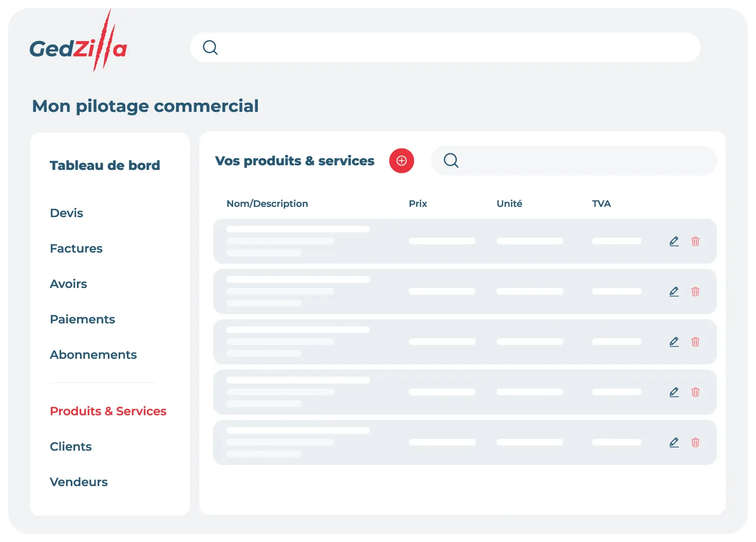Select Produits & Services menu item

[x=108, y=411]
